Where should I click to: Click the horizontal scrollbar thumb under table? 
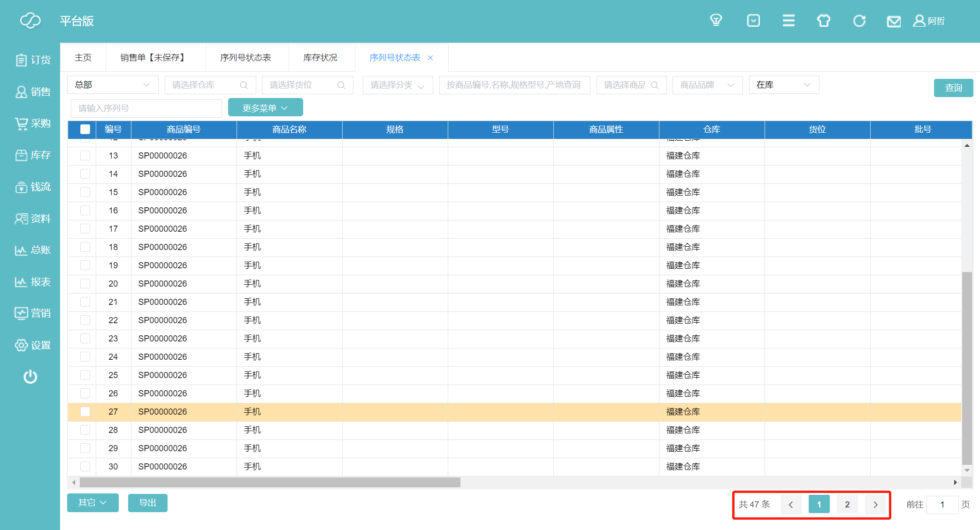click(270, 482)
